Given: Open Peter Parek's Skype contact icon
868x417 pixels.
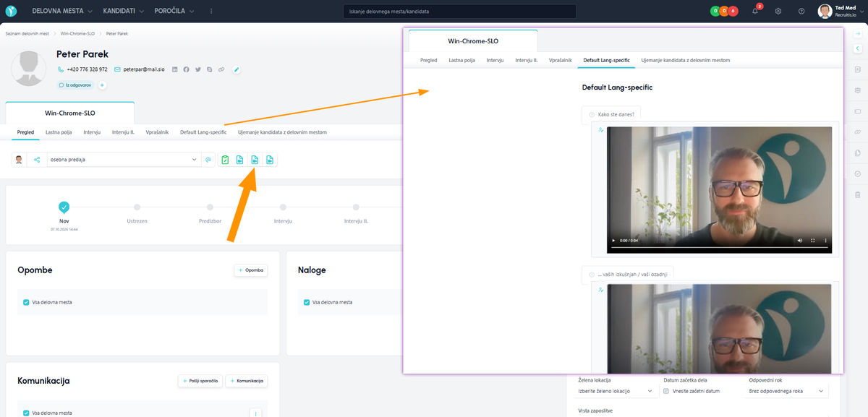Looking at the screenshot, I should pos(209,69).
